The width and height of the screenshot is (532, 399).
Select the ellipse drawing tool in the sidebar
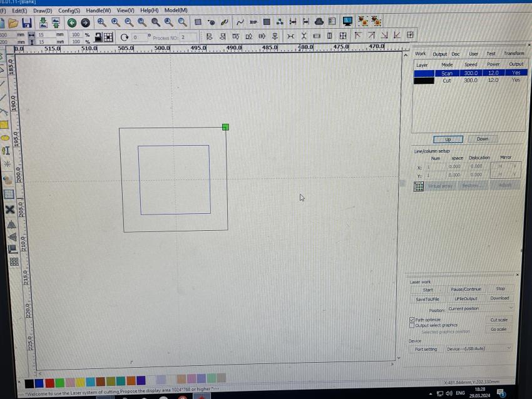(5, 138)
